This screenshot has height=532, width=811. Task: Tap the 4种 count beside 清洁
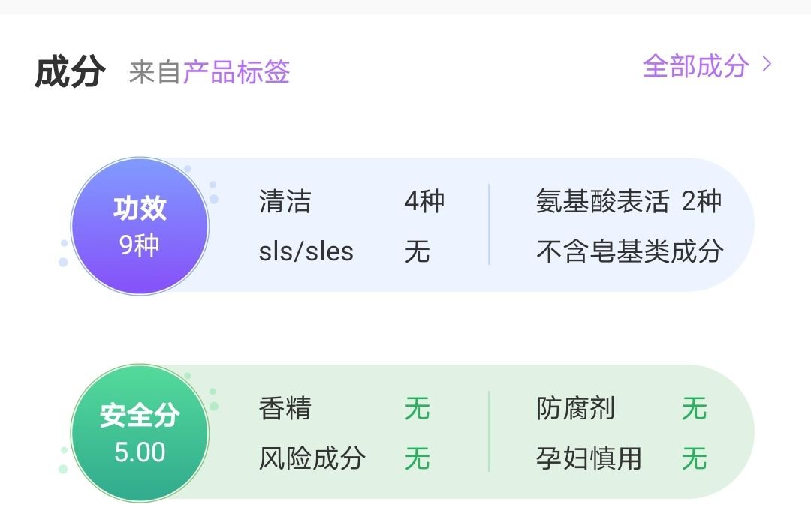click(x=424, y=201)
